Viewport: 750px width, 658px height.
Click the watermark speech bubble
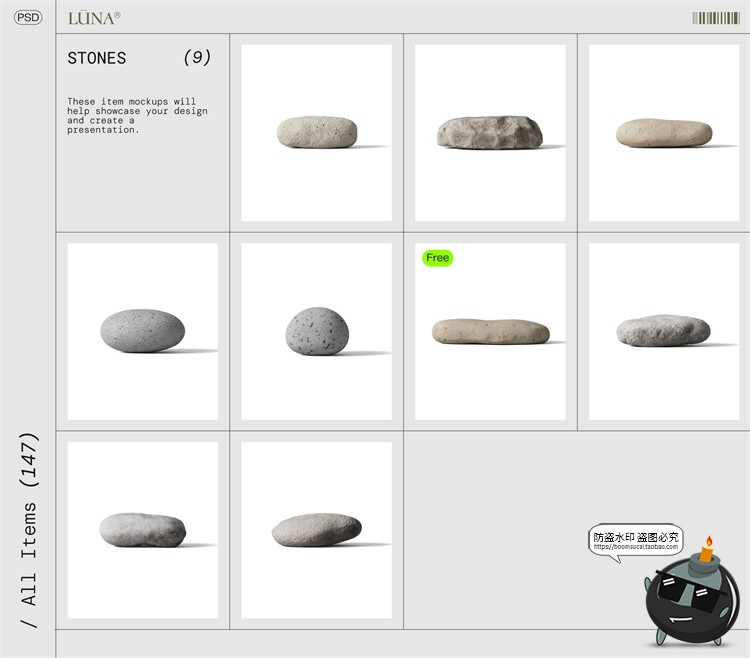[636, 540]
